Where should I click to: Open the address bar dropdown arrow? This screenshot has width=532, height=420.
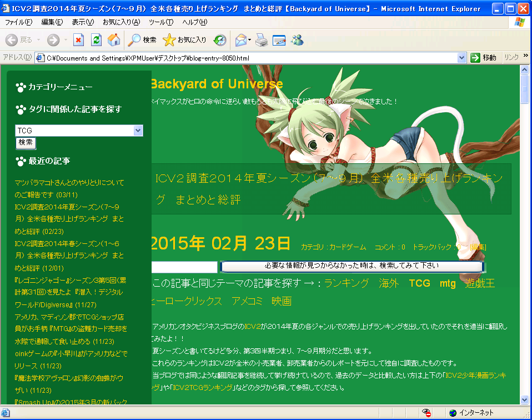461,58
